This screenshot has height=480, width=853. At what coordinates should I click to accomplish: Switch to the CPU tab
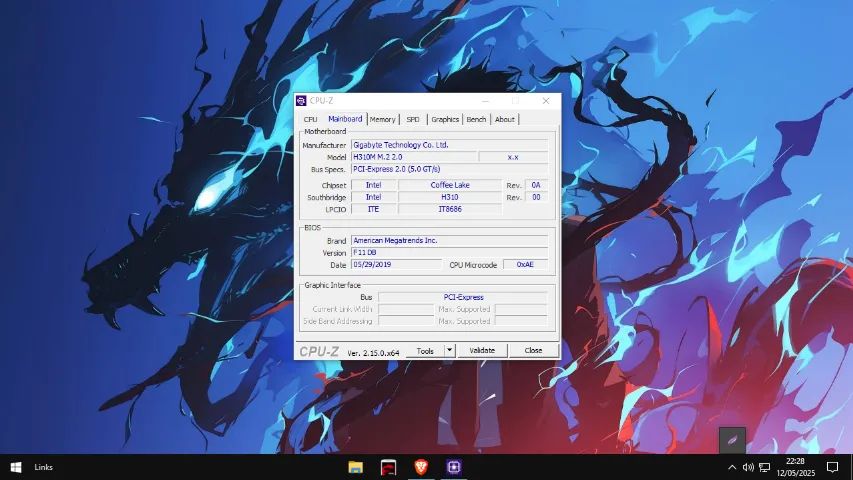(x=311, y=119)
